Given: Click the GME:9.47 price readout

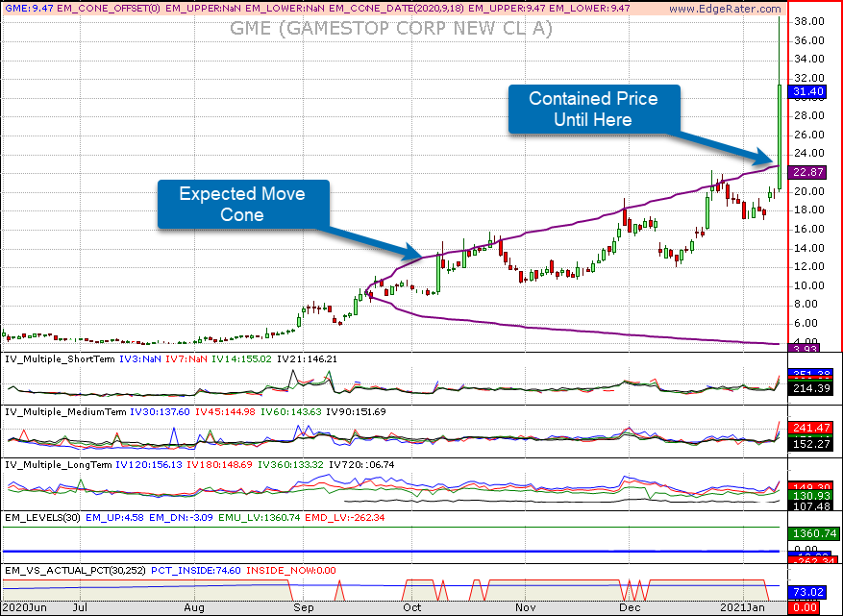Looking at the screenshot, I should [29, 9].
